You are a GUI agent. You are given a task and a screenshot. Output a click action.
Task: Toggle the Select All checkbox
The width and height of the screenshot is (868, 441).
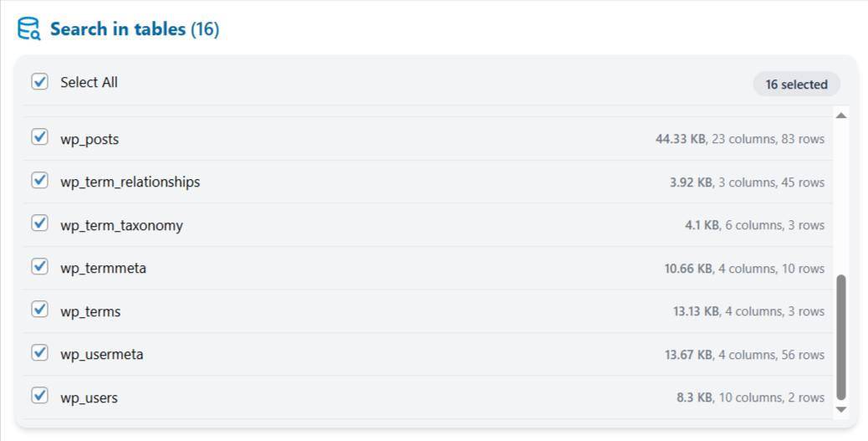[x=39, y=82]
